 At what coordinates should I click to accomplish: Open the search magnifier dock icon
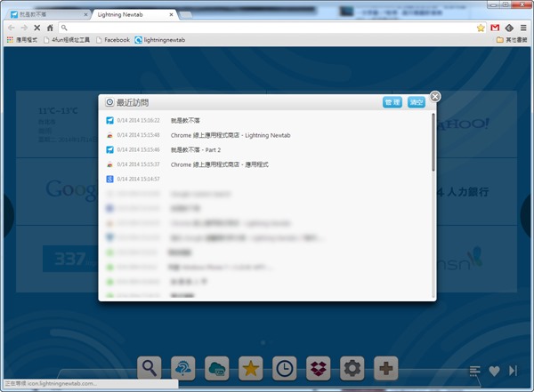coord(150,368)
